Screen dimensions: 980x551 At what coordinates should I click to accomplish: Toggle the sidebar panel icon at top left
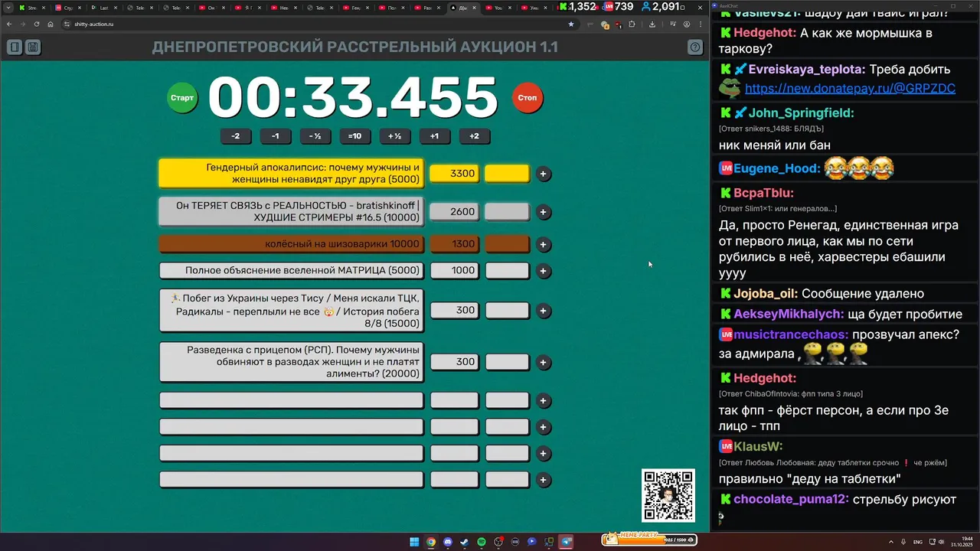point(15,47)
